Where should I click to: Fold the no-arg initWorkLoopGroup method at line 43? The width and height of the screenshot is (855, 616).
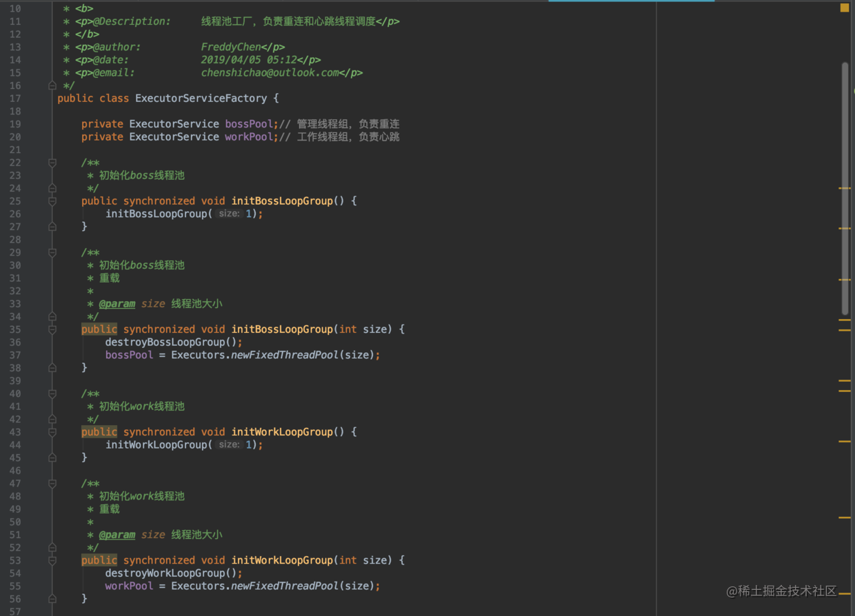[x=52, y=432]
